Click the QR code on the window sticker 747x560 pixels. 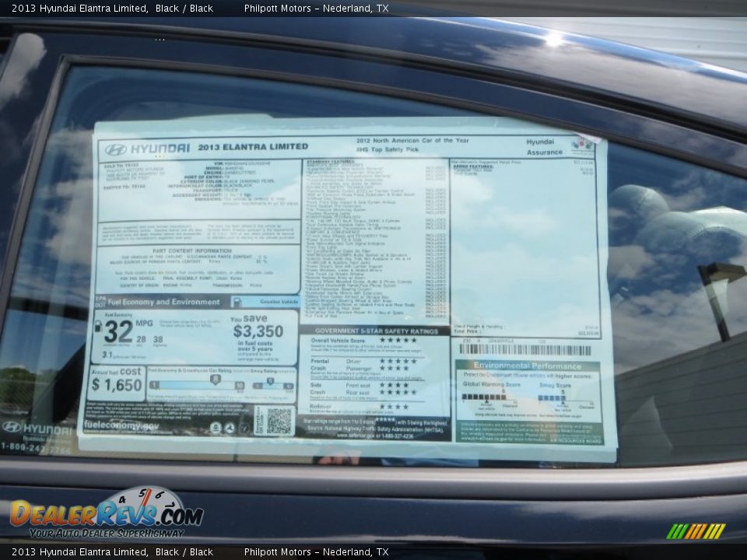pos(279,421)
